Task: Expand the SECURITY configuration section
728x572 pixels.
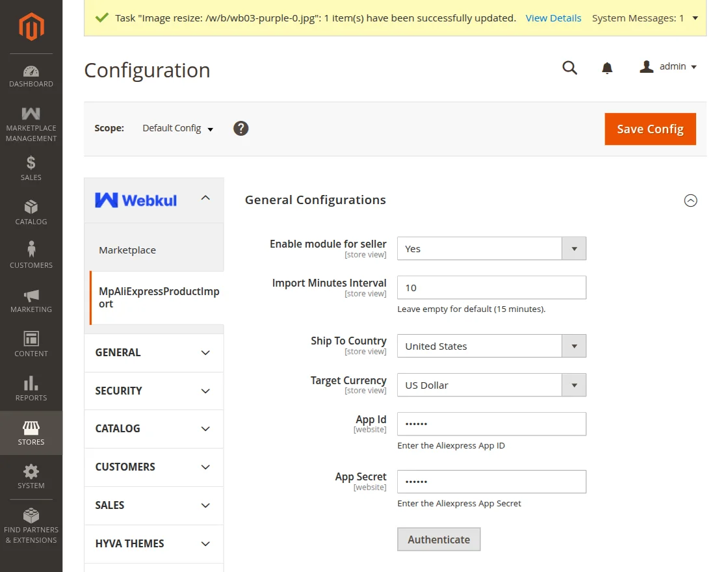Action: [x=153, y=391]
